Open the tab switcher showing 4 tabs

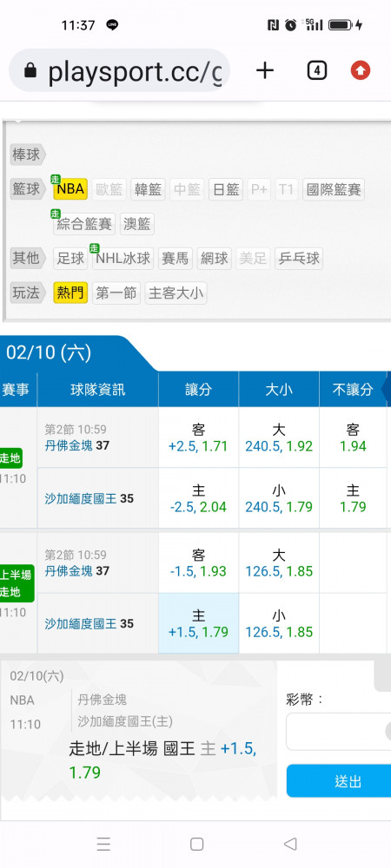[316, 70]
